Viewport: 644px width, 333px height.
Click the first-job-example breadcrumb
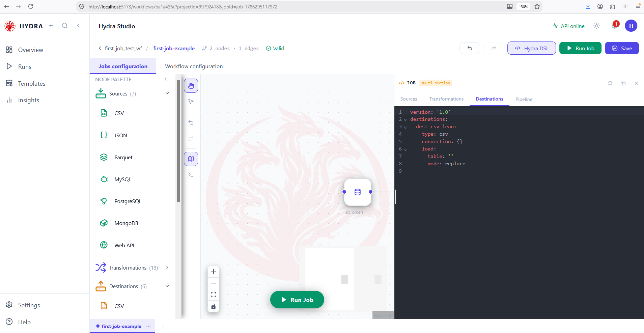point(174,48)
